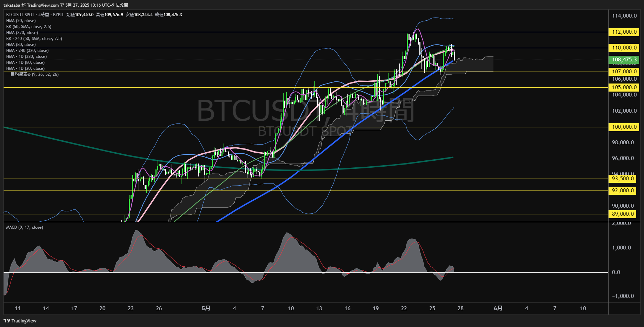
Task: Click date 28 on the time axis
Action: point(460,308)
